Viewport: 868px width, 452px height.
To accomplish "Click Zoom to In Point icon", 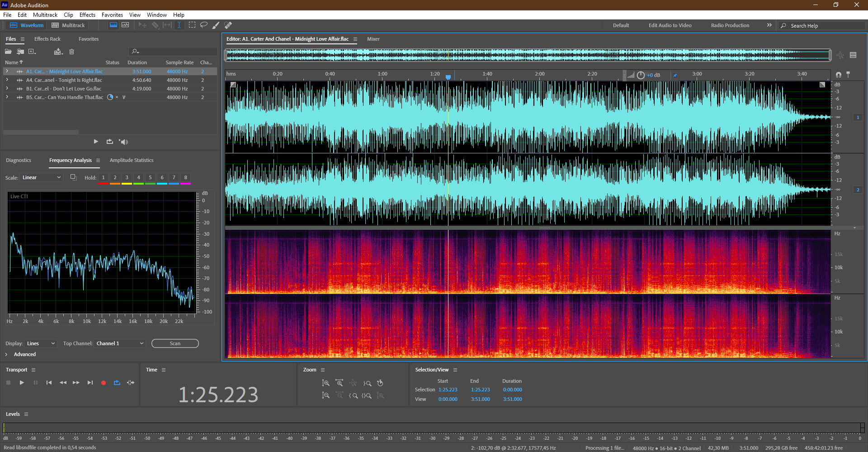I will point(353,395).
